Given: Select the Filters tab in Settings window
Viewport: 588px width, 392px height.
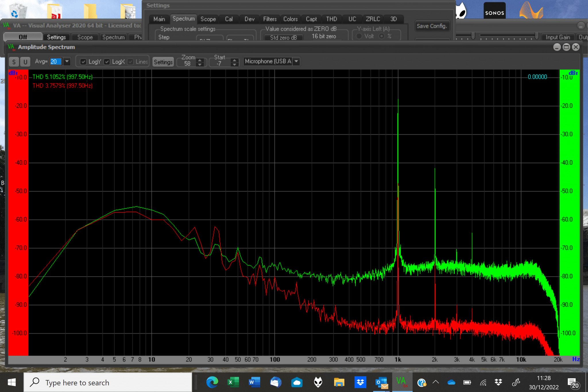Looking at the screenshot, I should pos(270,19).
